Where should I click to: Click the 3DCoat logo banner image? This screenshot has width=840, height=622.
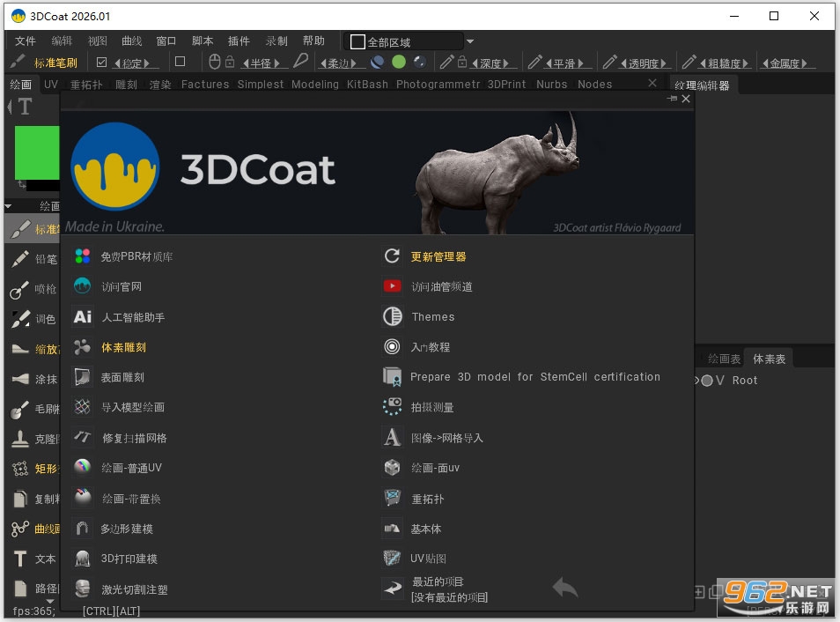[377, 173]
